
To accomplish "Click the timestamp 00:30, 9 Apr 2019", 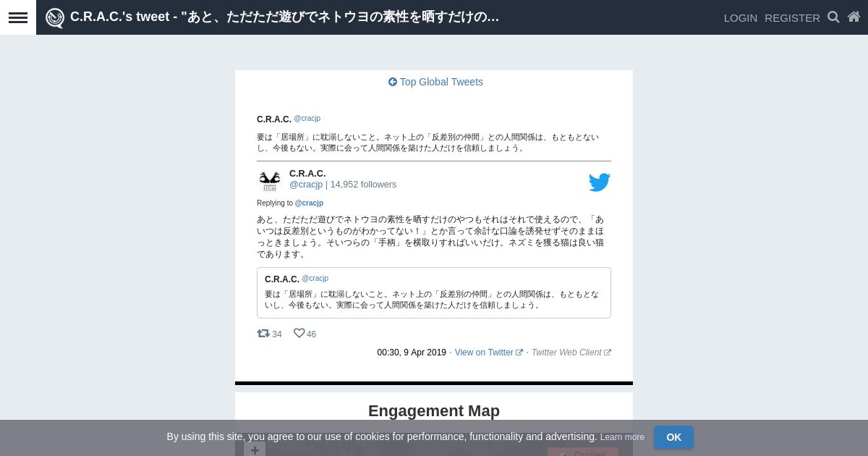I will click(x=412, y=352).
